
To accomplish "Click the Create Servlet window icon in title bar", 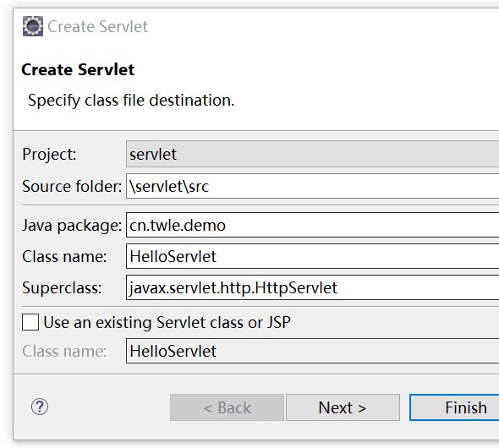I will pyautogui.click(x=33, y=26).
